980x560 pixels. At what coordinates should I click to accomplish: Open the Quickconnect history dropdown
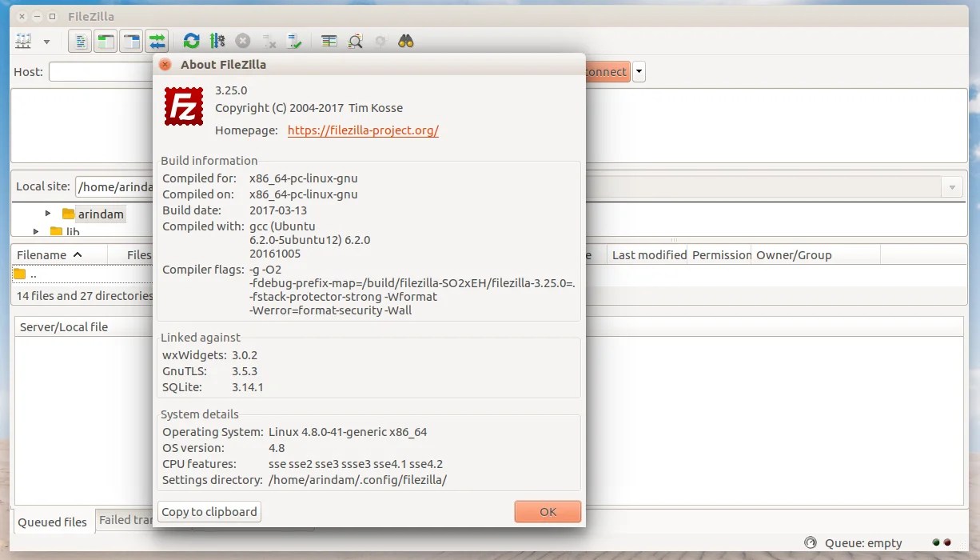639,72
